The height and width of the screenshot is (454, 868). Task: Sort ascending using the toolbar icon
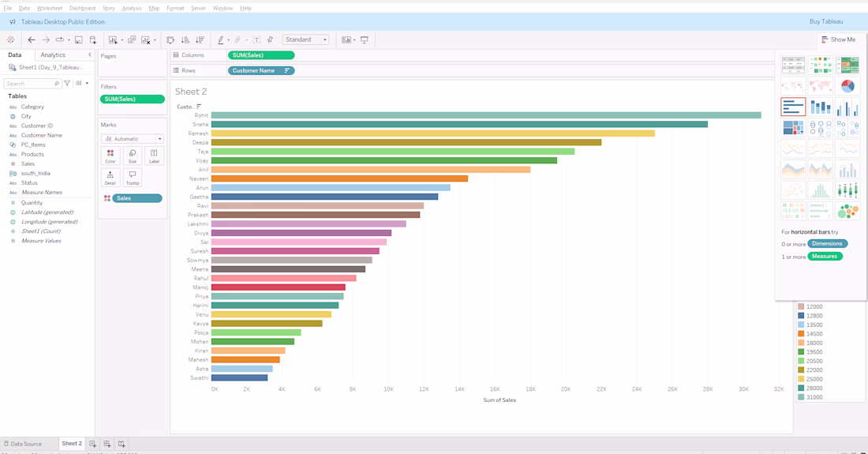point(185,39)
